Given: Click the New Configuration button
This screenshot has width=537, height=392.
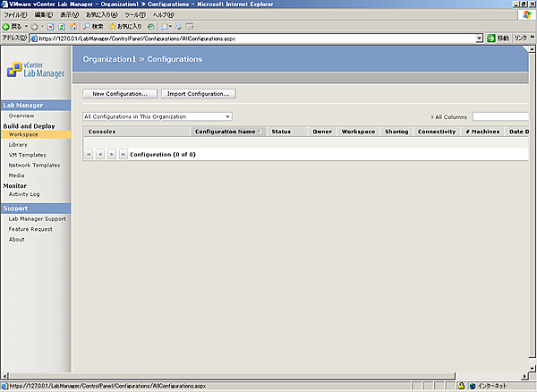Looking at the screenshot, I should click(x=121, y=93).
